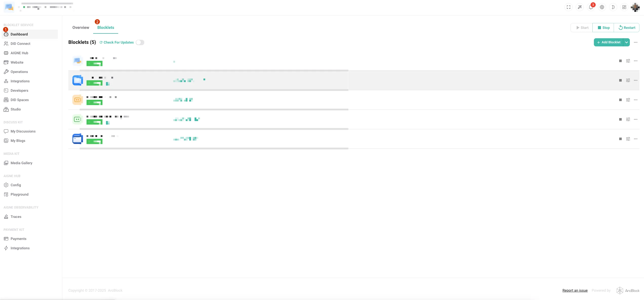The image size is (644, 300).
Task: Click the Report an issue link
Action: coord(575,290)
